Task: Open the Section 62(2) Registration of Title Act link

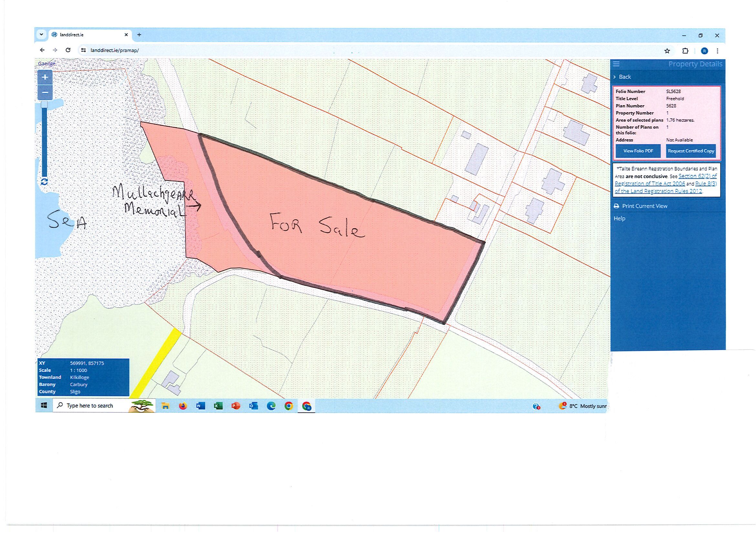Action: (698, 176)
